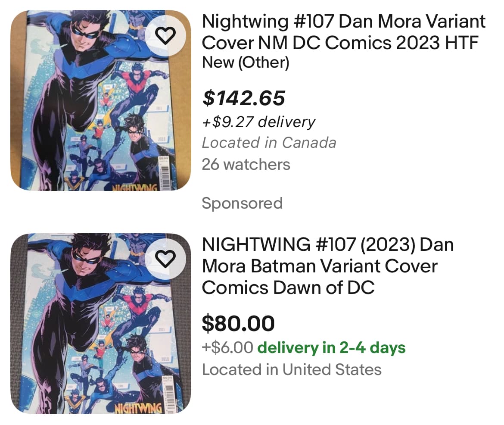The width and height of the screenshot is (504, 425).
Task: Click 'Located in United States'
Action: (292, 369)
